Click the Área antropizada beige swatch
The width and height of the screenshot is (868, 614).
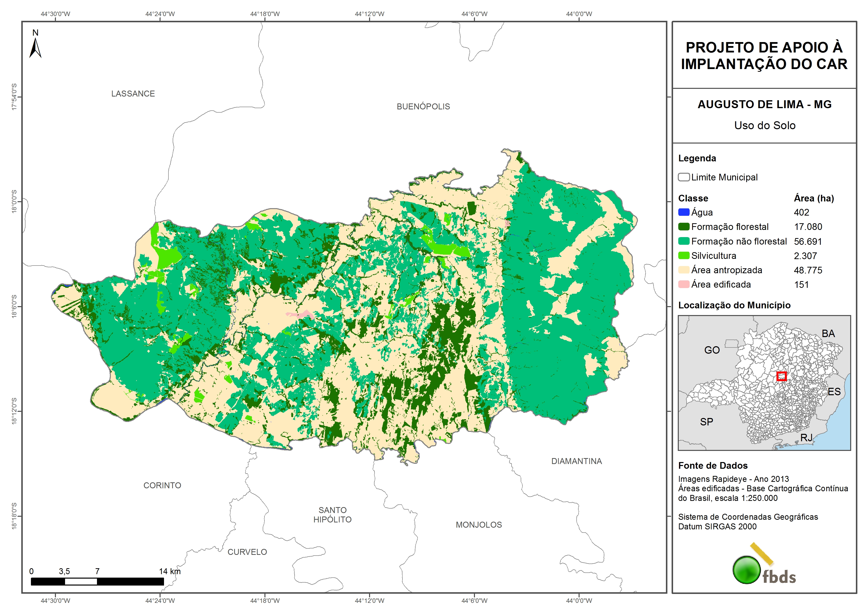pos(683,270)
